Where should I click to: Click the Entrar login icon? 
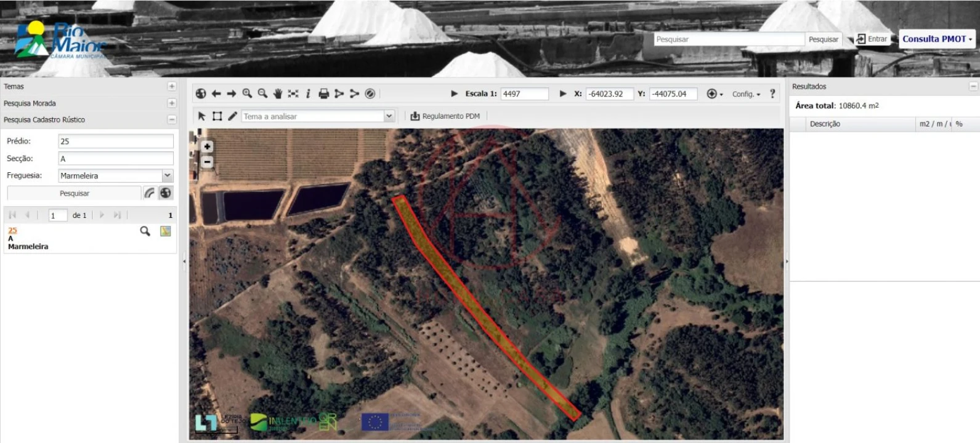coord(861,39)
